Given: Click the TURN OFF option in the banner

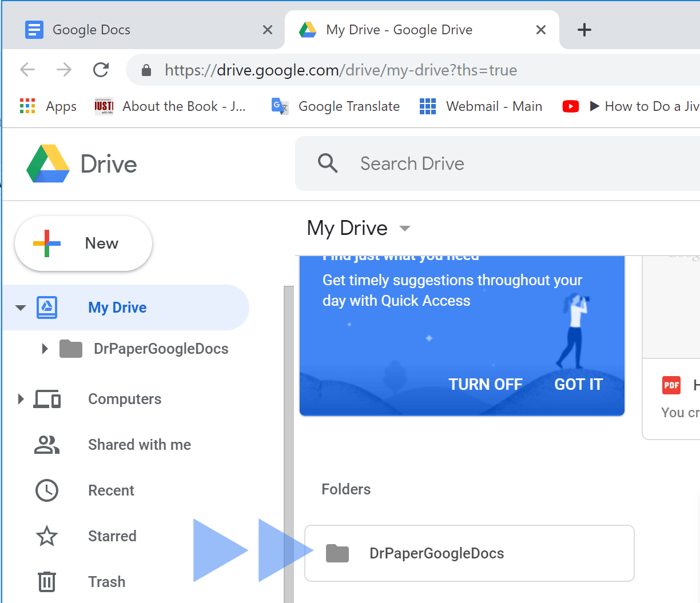Looking at the screenshot, I should pyautogui.click(x=486, y=384).
